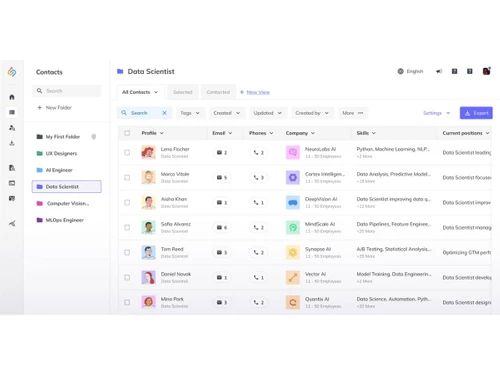Expand the Company column header menu
Screen dimensions: 500x375
(313, 133)
